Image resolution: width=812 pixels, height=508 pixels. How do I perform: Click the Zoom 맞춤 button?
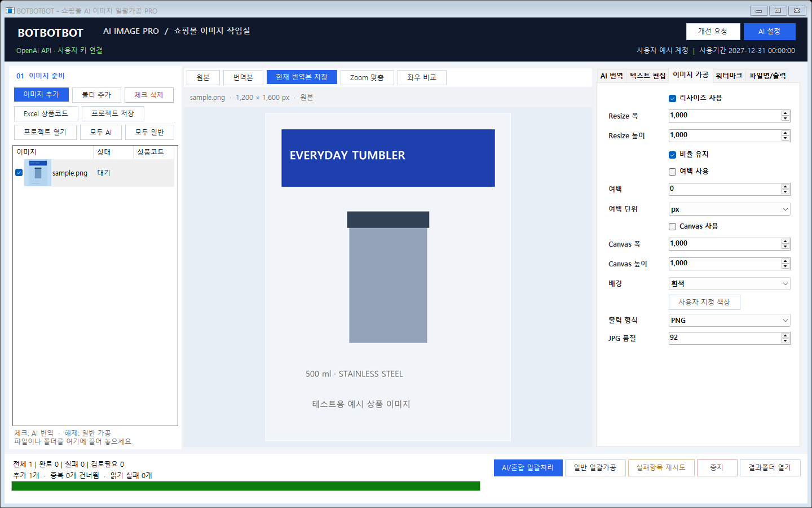[x=367, y=77]
